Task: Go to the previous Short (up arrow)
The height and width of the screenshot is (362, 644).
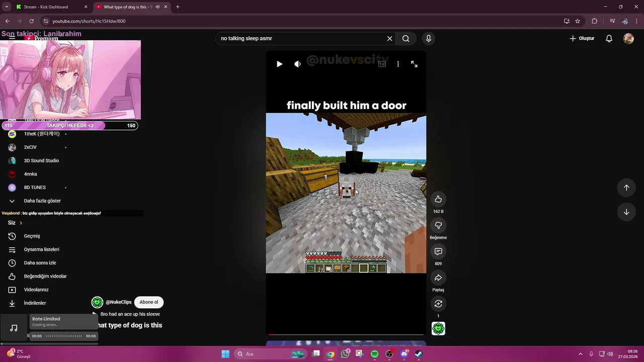Action: point(626,188)
